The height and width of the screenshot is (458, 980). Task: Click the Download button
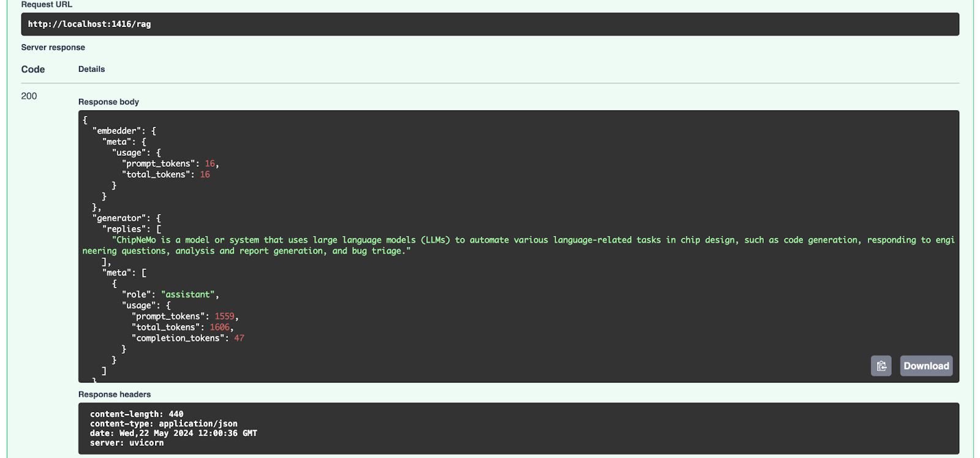tap(926, 366)
